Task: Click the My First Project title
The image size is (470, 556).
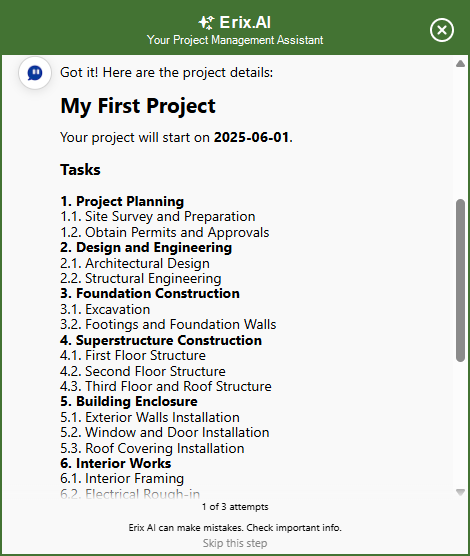Action: pos(138,106)
